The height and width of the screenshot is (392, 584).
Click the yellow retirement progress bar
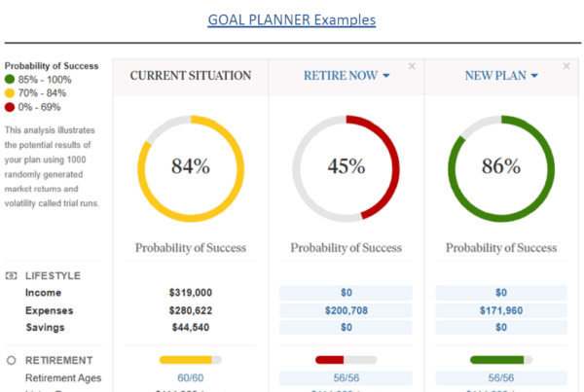(x=191, y=360)
